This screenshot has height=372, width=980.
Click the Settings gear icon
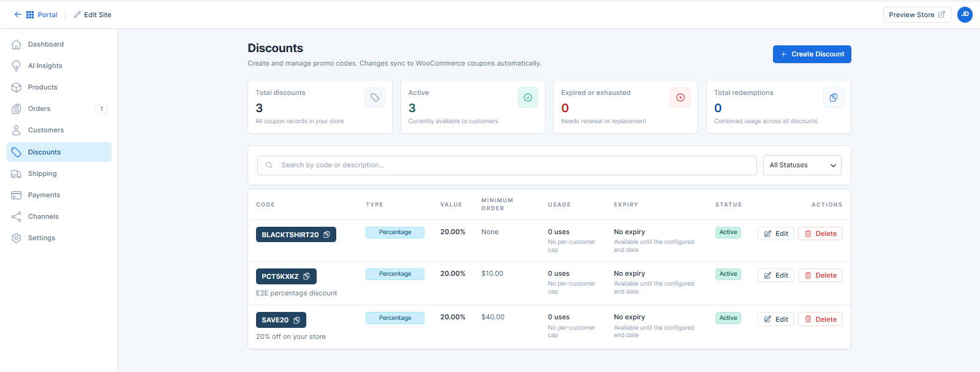(x=17, y=238)
